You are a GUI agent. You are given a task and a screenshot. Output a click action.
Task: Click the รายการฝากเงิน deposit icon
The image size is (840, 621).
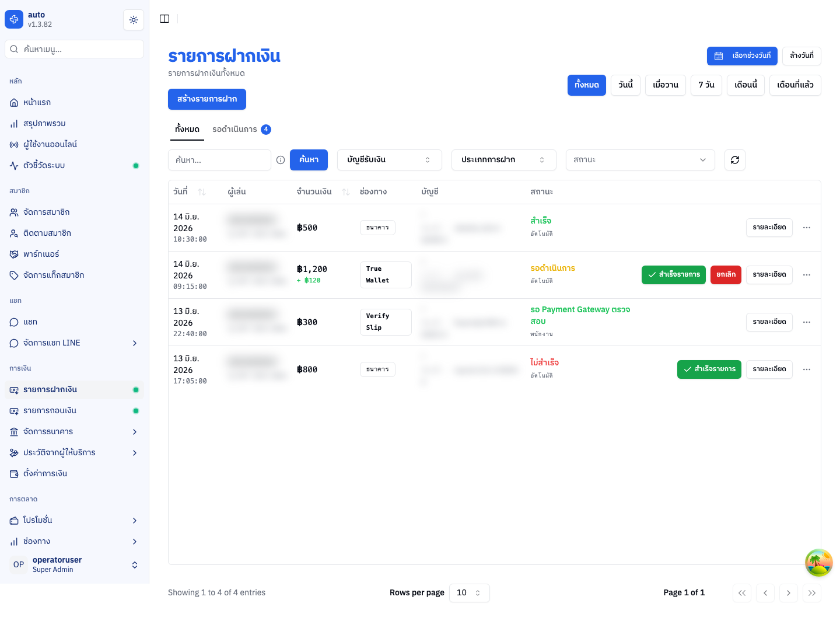(x=14, y=390)
